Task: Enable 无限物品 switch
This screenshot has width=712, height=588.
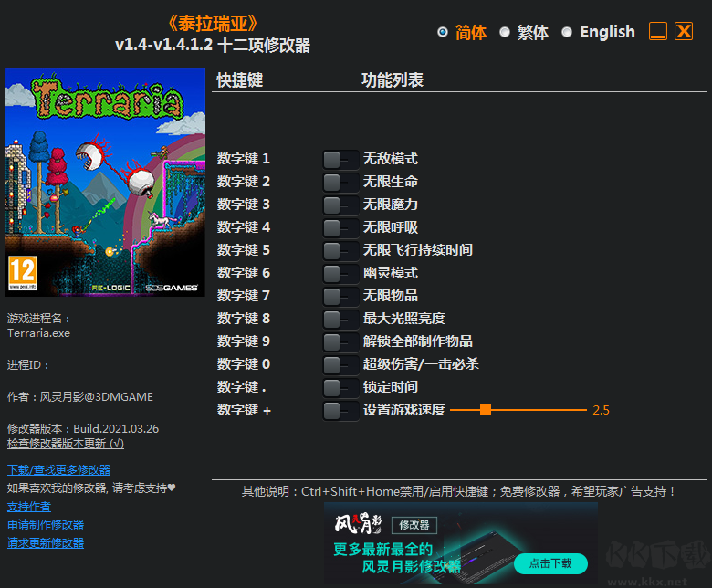Action: 340,296
